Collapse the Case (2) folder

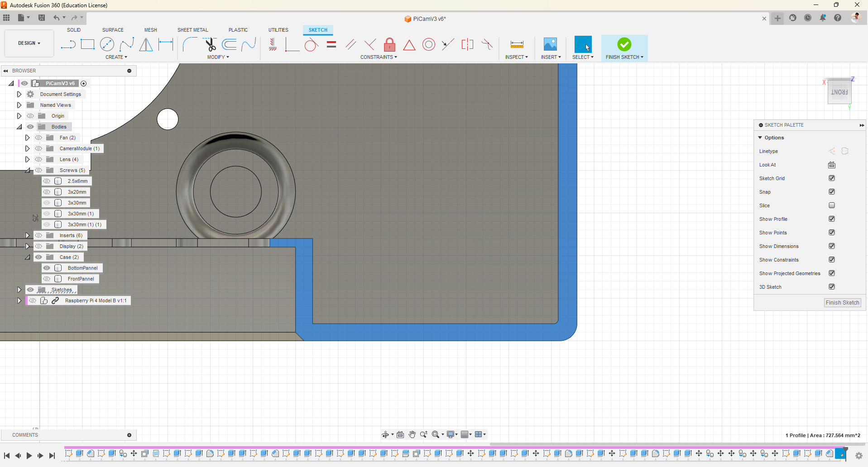pos(27,257)
